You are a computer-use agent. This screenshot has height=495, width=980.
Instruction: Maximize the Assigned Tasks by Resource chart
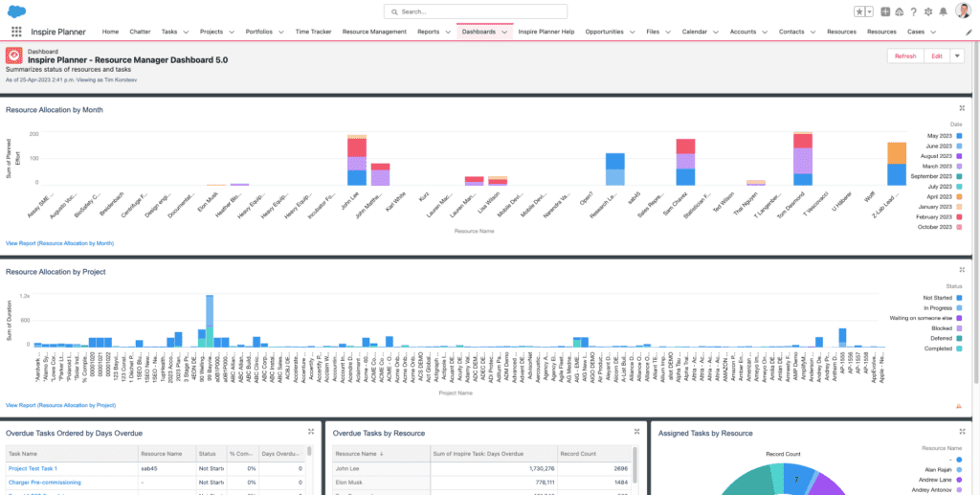(x=962, y=433)
